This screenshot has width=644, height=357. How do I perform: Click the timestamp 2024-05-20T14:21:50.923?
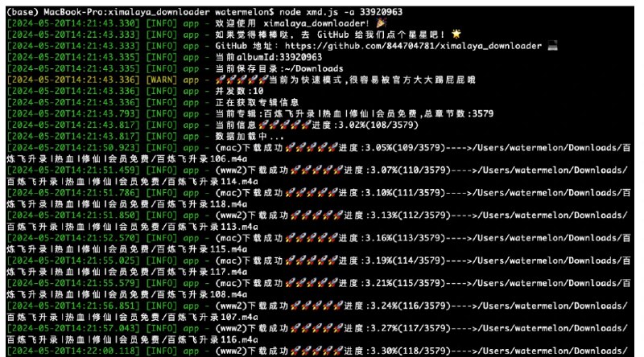click(73, 148)
